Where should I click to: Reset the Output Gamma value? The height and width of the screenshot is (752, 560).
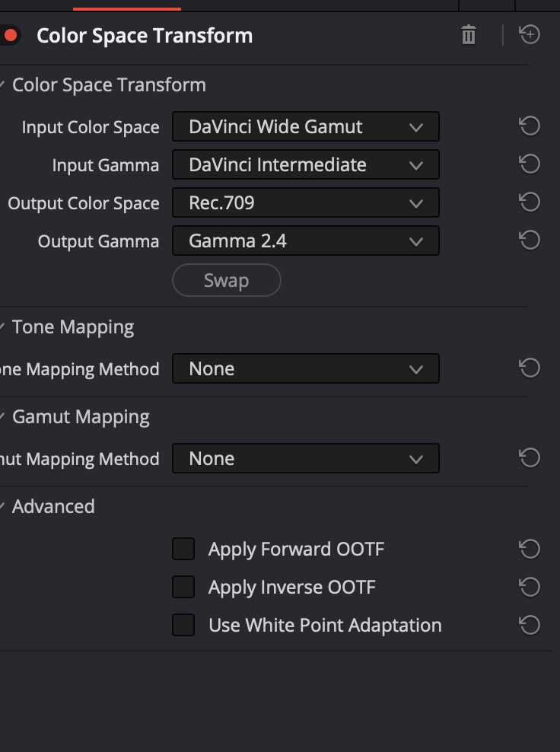click(x=530, y=240)
